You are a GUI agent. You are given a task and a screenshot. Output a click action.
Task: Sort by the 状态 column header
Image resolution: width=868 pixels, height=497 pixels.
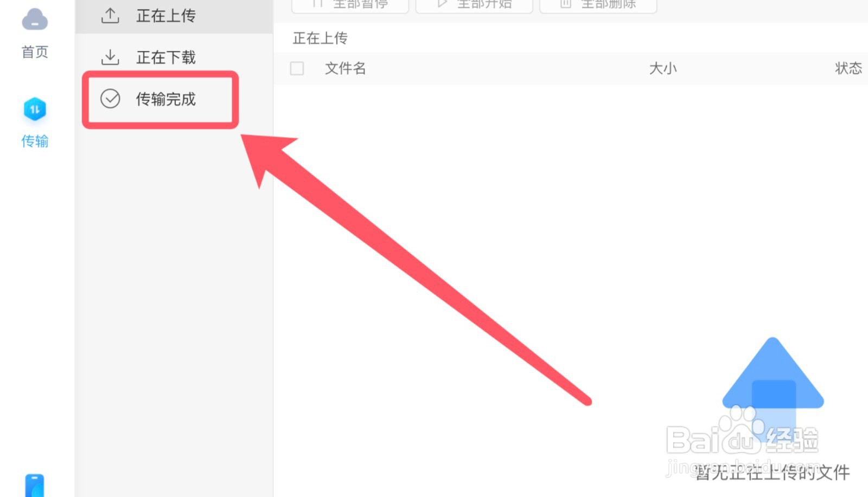coord(848,68)
